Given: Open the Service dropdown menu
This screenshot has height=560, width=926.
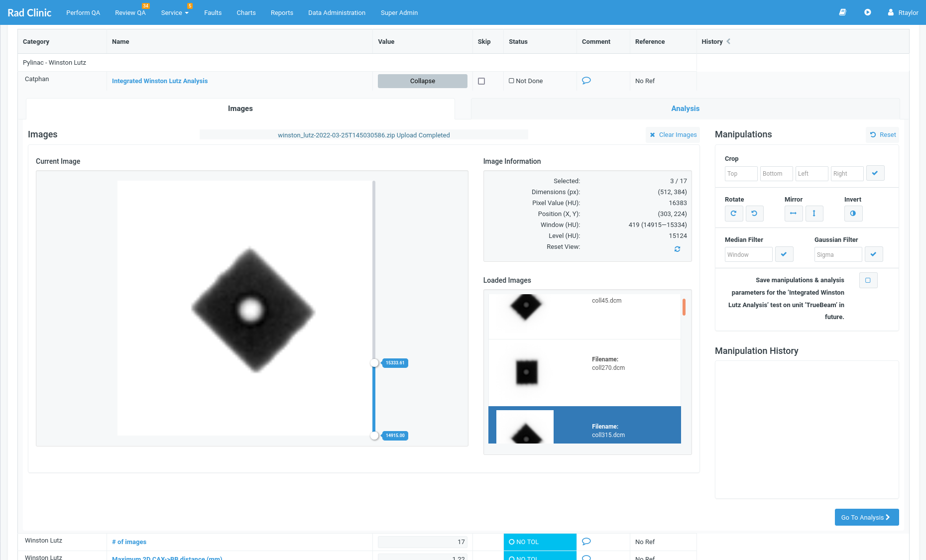Looking at the screenshot, I should 174,12.
